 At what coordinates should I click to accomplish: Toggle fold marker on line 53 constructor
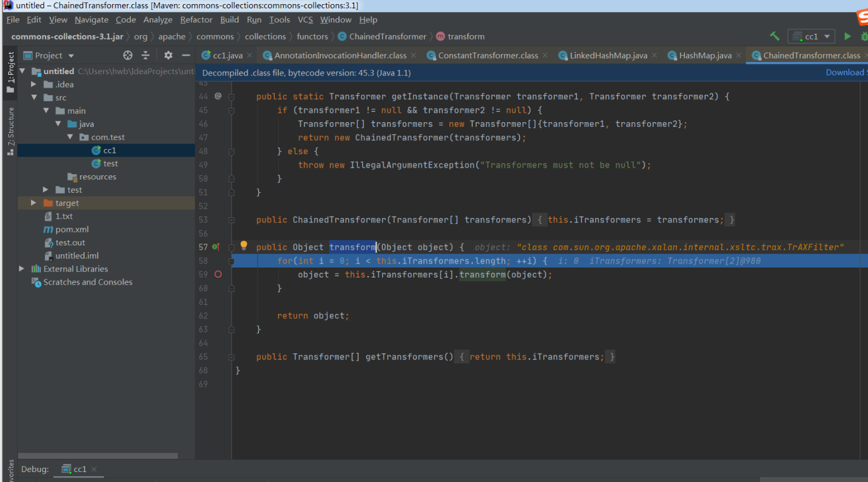tap(231, 220)
